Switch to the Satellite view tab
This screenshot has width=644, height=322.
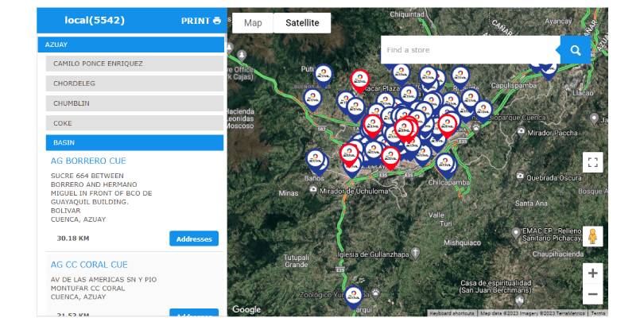[302, 23]
